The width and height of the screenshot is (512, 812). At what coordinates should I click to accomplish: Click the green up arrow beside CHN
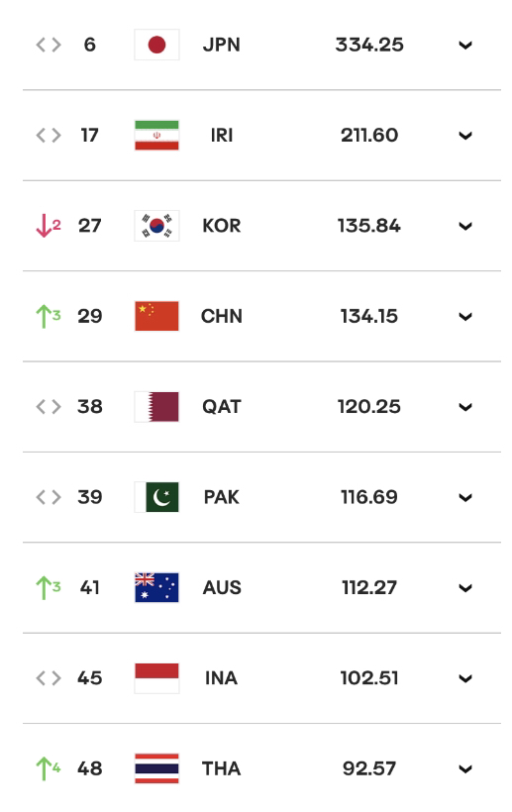point(44,316)
